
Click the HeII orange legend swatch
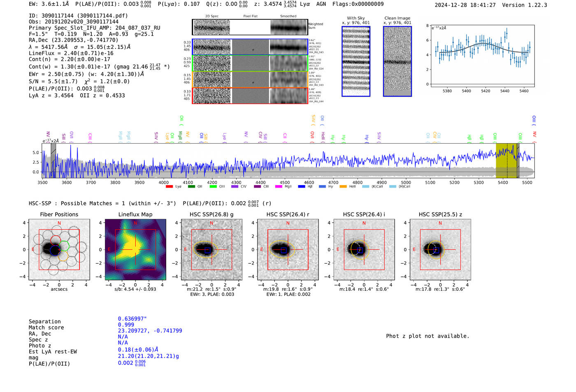pyautogui.click(x=343, y=187)
